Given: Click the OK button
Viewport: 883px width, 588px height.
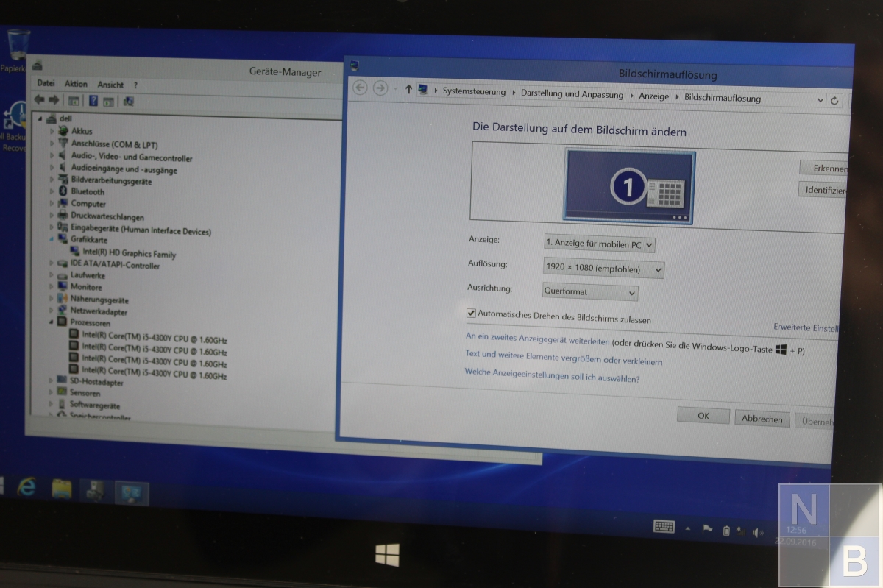Looking at the screenshot, I should coord(703,416).
